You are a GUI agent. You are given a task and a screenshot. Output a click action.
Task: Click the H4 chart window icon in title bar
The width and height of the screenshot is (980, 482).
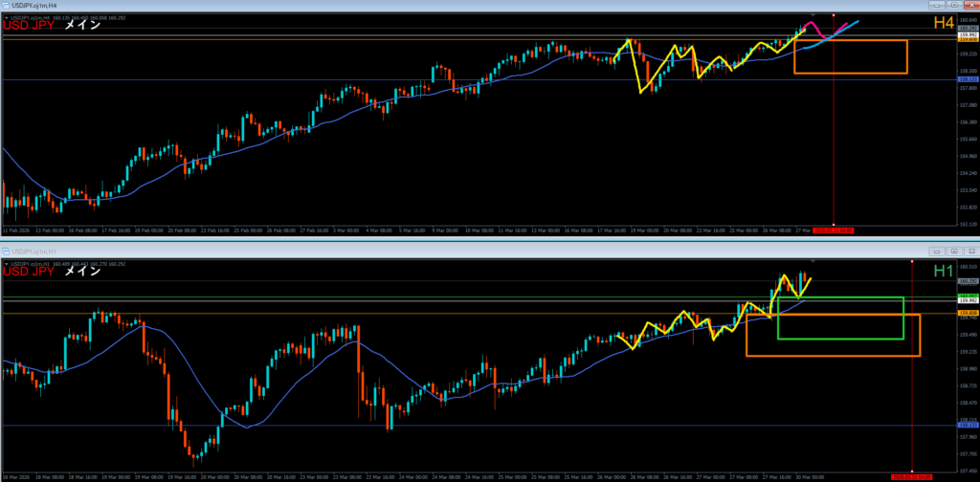(x=5, y=6)
